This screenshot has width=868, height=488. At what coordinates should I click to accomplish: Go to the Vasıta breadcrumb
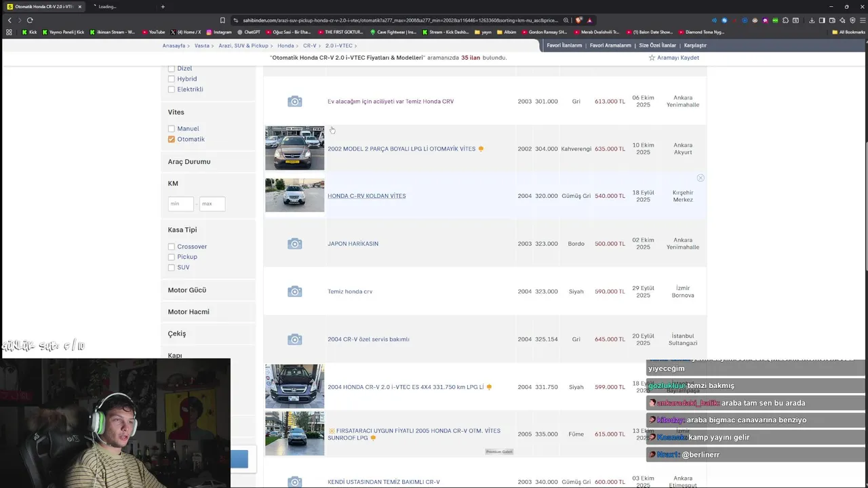202,45
